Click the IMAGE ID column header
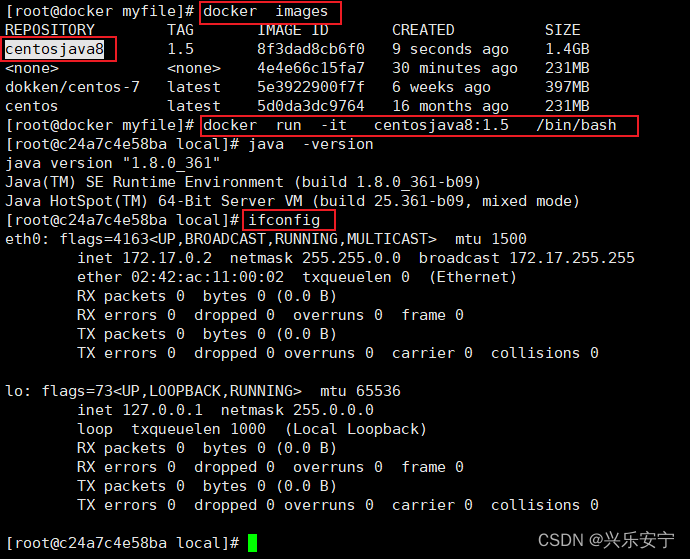Image resolution: width=690 pixels, height=559 pixels. 293,30
